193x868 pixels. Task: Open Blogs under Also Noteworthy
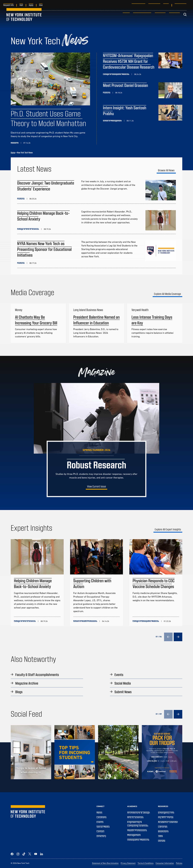click(x=19, y=692)
